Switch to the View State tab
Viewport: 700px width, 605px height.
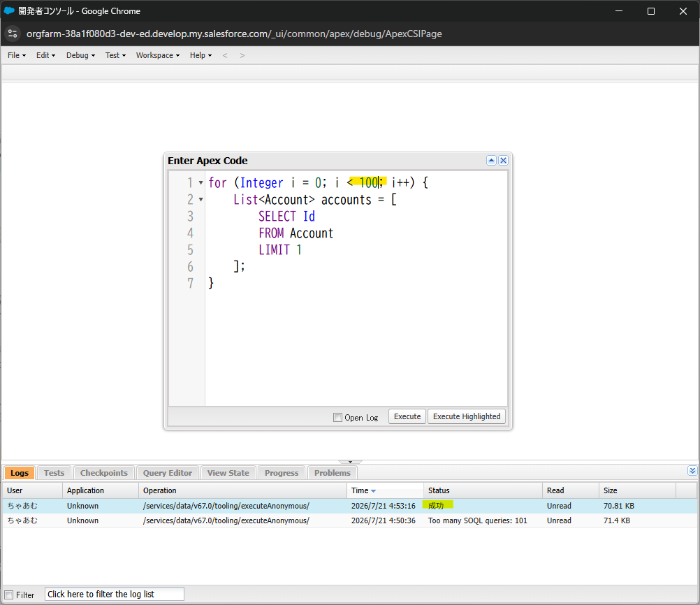(228, 473)
